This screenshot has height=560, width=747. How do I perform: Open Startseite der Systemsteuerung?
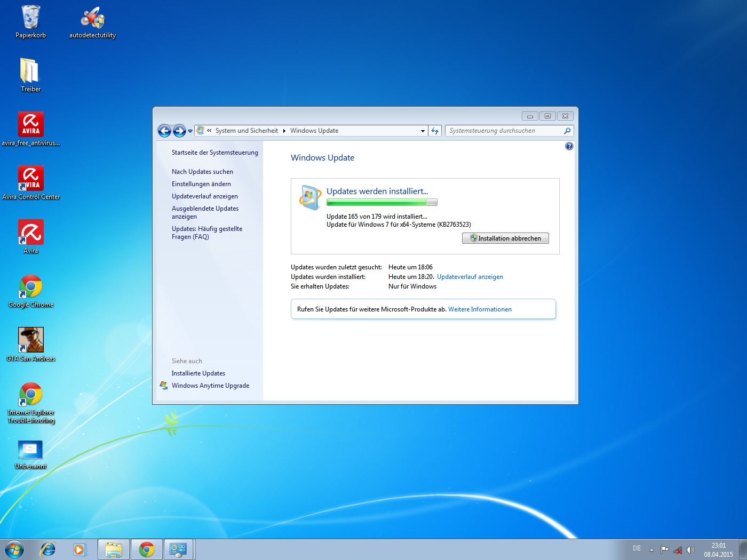pyautogui.click(x=215, y=153)
